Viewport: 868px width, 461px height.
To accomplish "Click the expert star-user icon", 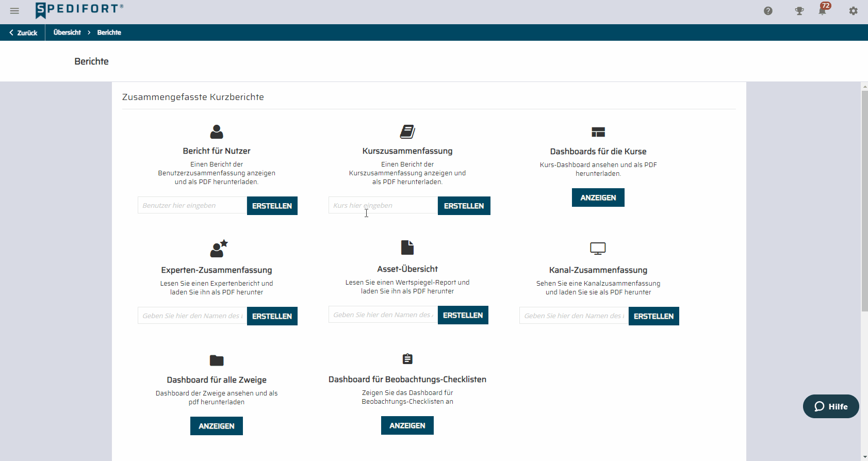I will tap(219, 249).
